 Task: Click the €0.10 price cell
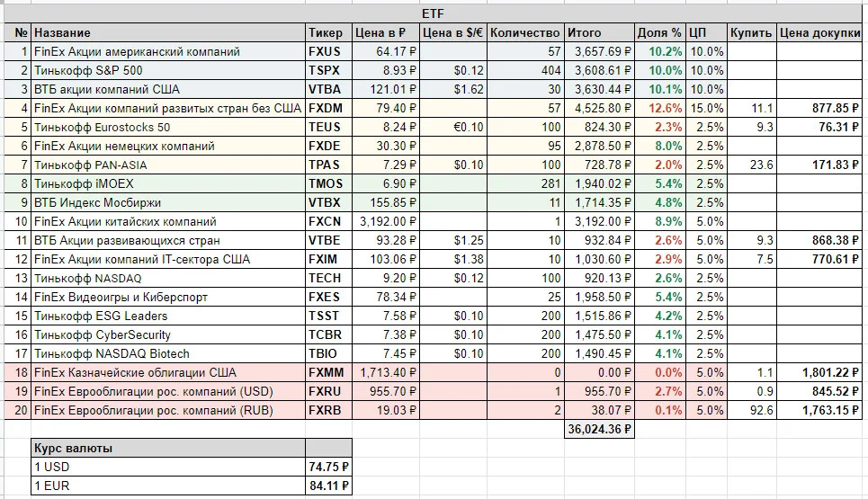(x=453, y=127)
